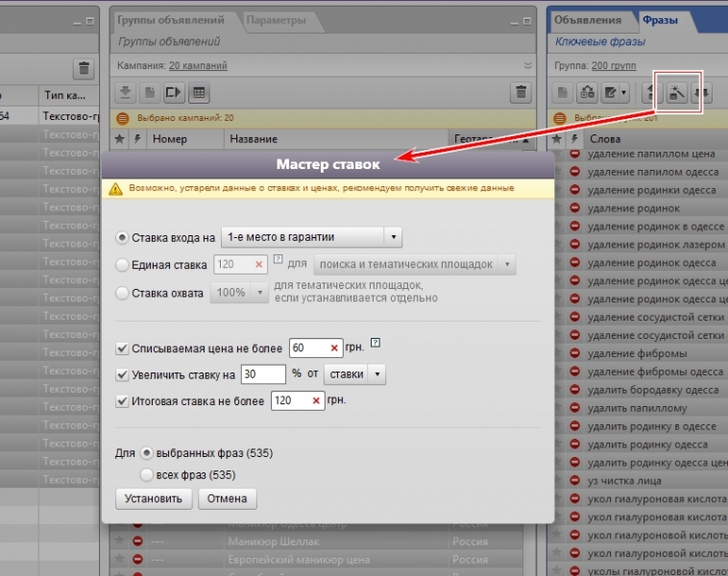Click trash icon in ad groups panel
Image resolution: width=728 pixels, height=576 pixels.
pyautogui.click(x=521, y=92)
